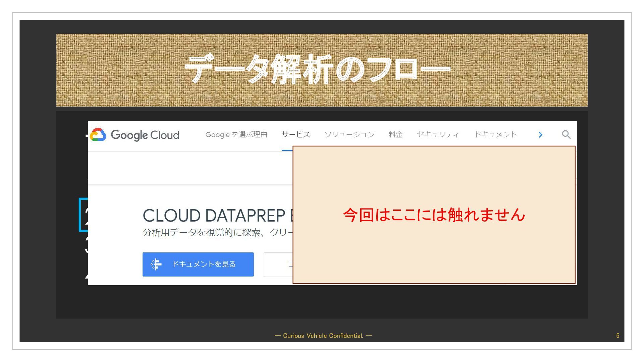Click slide page number 5

(x=618, y=336)
